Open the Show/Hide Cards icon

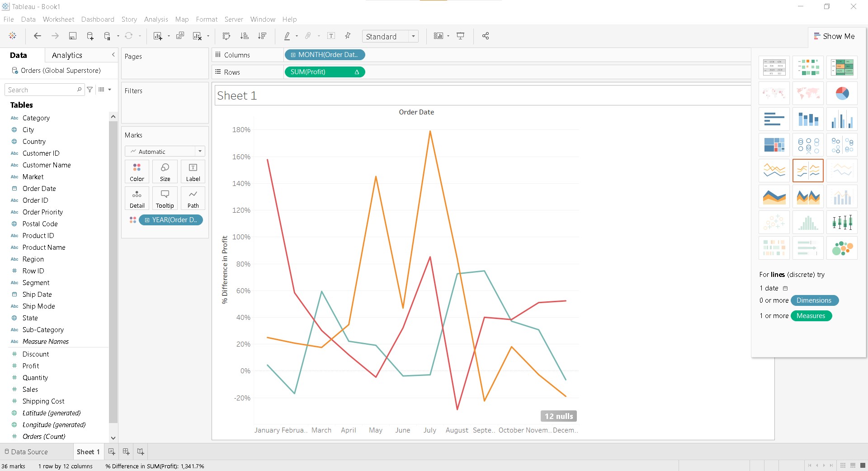[438, 36]
